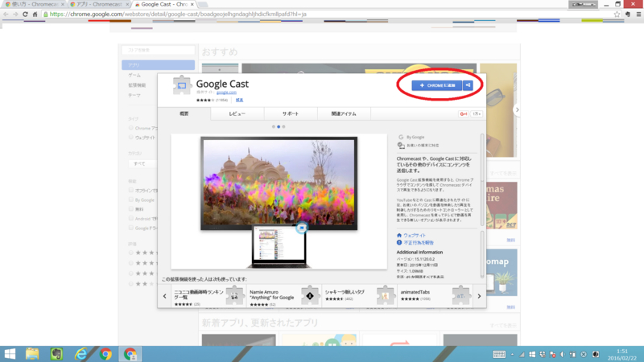The image size is (644, 362).
Task: Click the CHROME に追加 button
Action: (437, 85)
